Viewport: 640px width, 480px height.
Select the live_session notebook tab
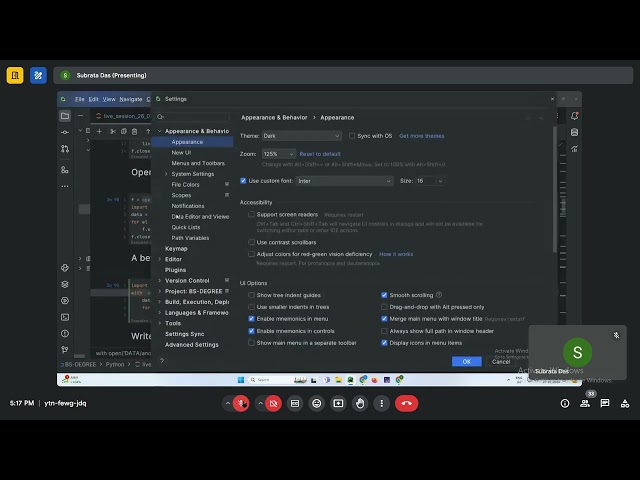(x=123, y=116)
